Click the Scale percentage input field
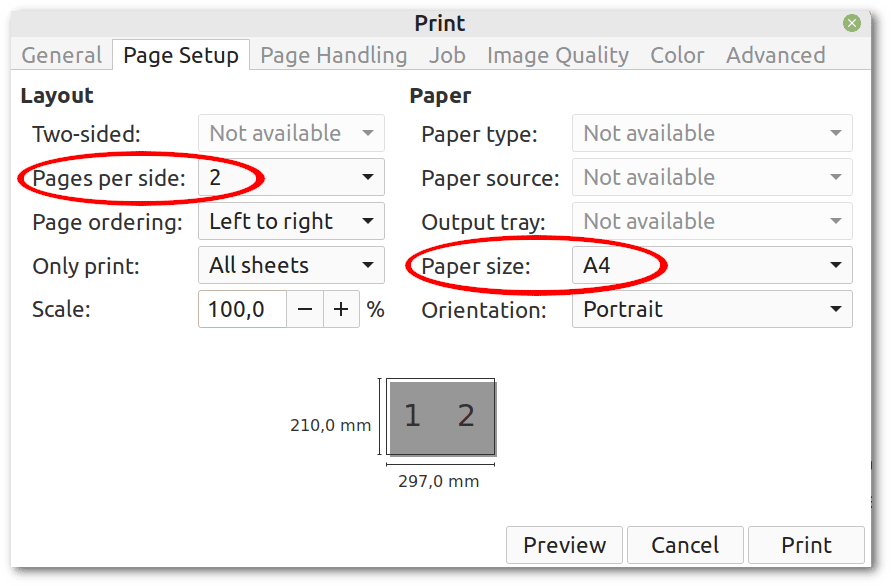The width and height of the screenshot is (891, 586). 240,309
